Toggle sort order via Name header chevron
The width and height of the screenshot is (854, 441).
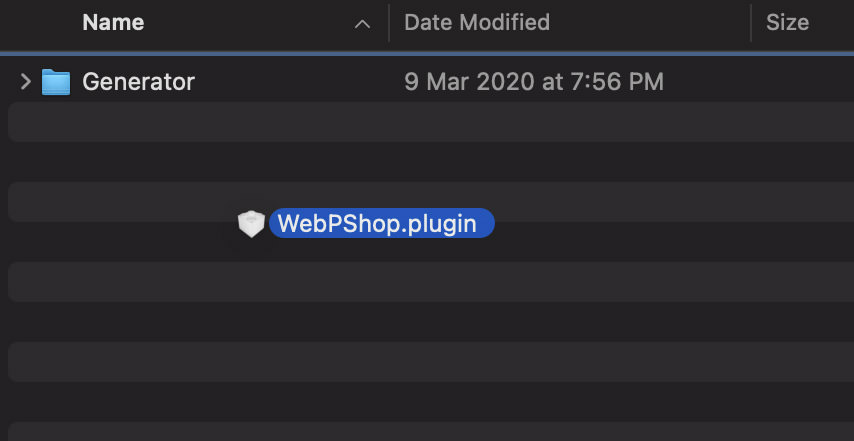(x=362, y=24)
